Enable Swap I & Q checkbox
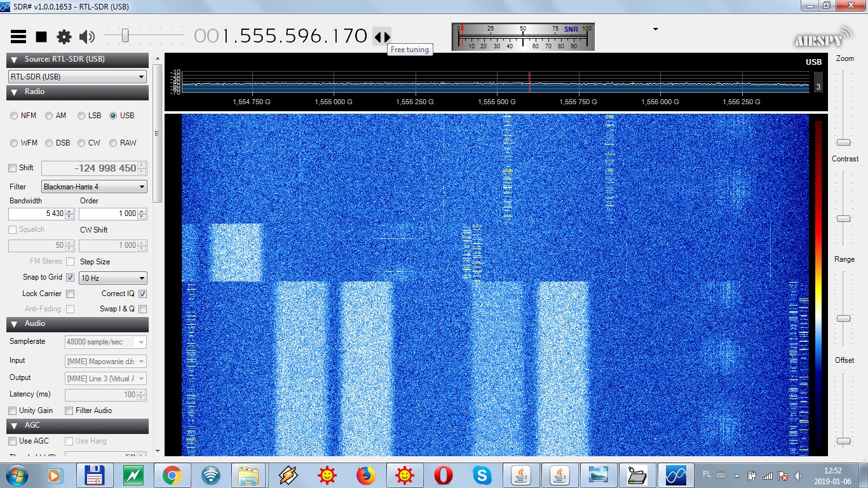The image size is (868, 488). [x=142, y=309]
